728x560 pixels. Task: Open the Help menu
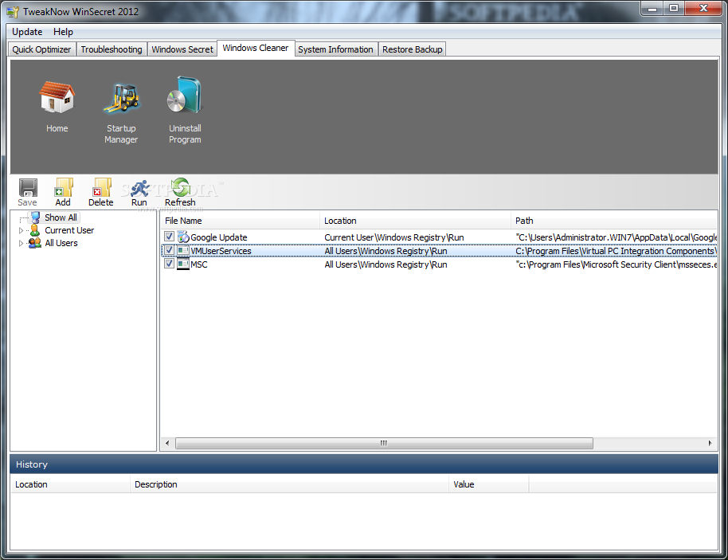click(63, 32)
